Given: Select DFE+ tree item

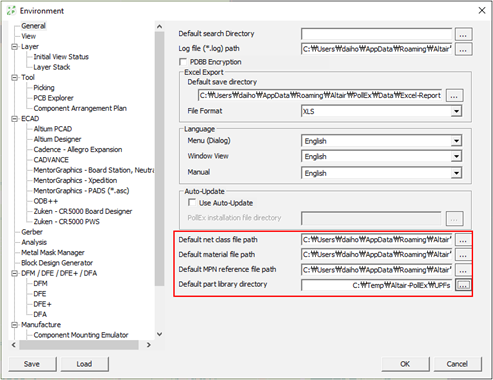Looking at the screenshot, I should coord(42,304).
